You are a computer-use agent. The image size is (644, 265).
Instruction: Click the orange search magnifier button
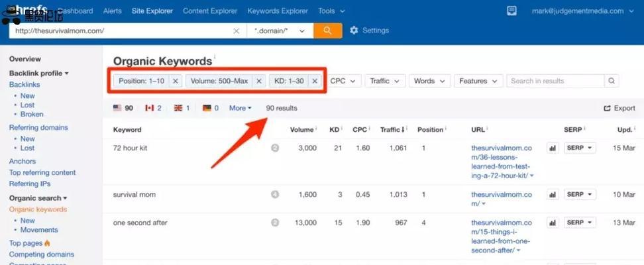click(x=327, y=31)
